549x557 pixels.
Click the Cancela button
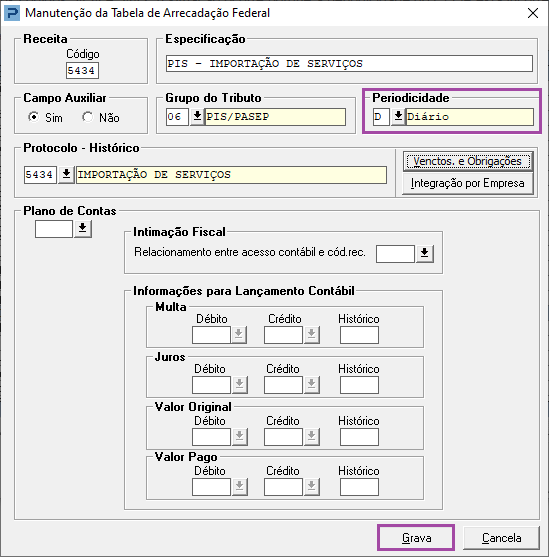501,538
